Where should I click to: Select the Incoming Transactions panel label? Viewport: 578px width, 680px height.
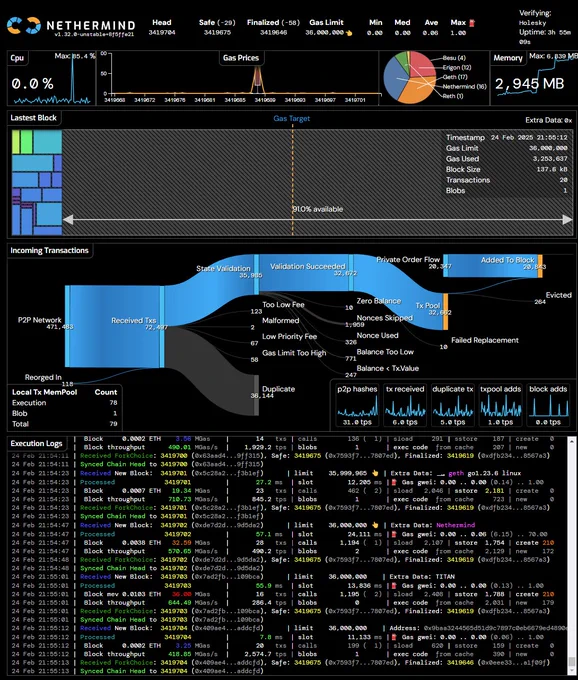pos(49,251)
